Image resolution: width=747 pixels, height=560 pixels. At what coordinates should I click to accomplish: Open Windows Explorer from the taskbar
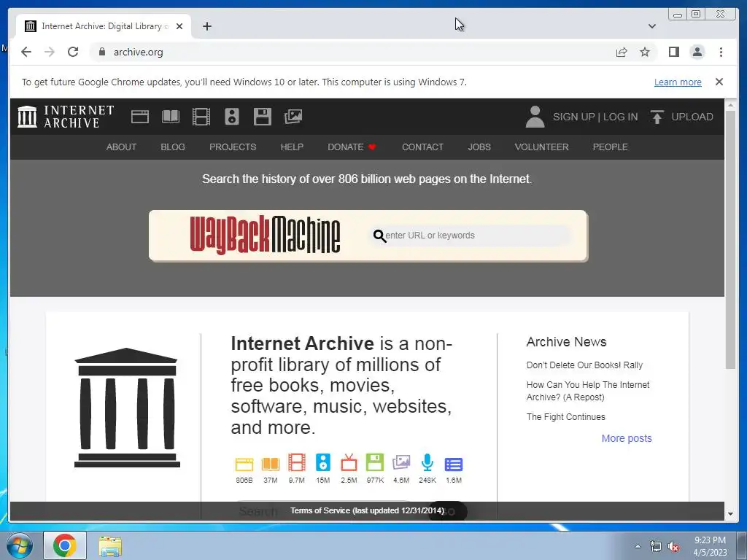110,546
